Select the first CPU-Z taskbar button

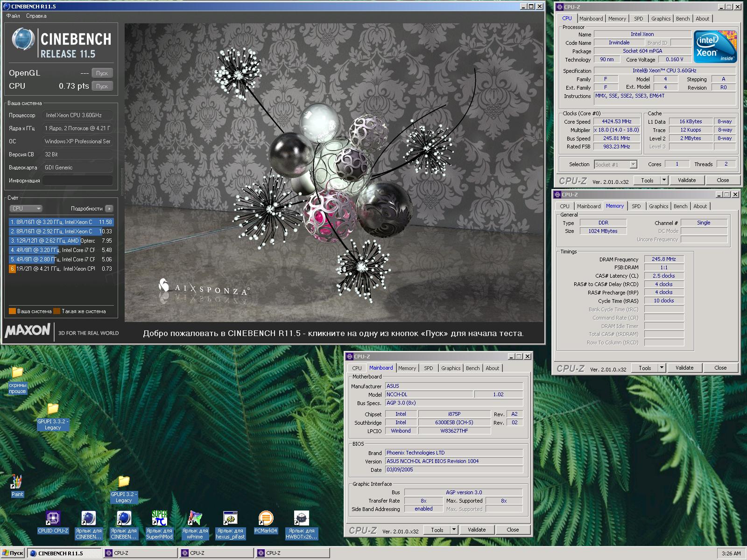(x=141, y=553)
